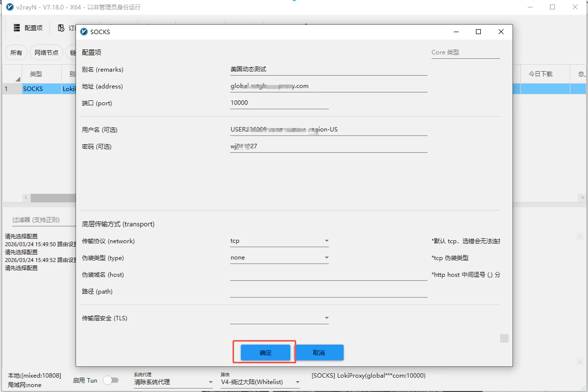Click the left scroll arrow beside the server list
Image resolution: width=588 pixels, height=392 pixels.
point(26,197)
